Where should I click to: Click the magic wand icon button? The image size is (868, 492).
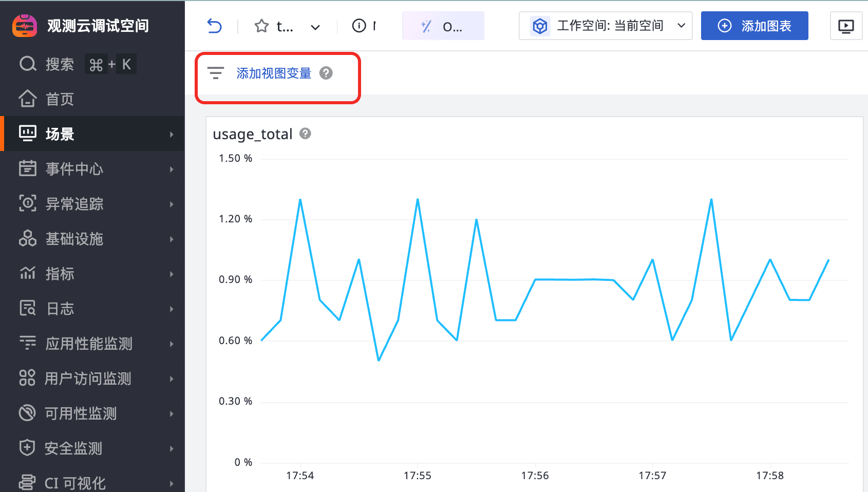426,26
